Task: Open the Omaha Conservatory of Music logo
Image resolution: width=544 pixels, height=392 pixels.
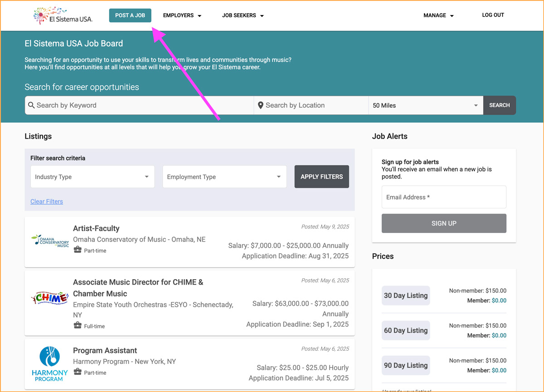Action: coord(50,241)
